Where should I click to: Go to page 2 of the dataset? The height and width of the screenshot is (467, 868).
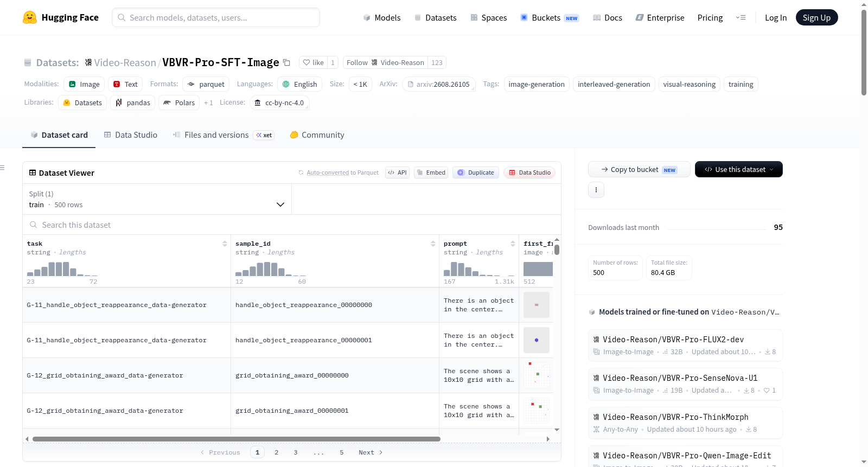[277, 452]
